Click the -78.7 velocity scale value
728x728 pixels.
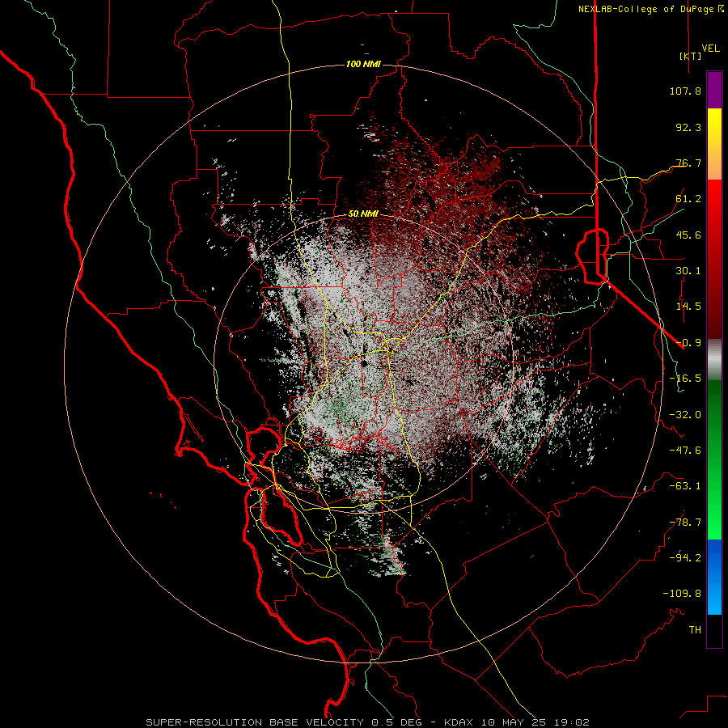(685, 523)
